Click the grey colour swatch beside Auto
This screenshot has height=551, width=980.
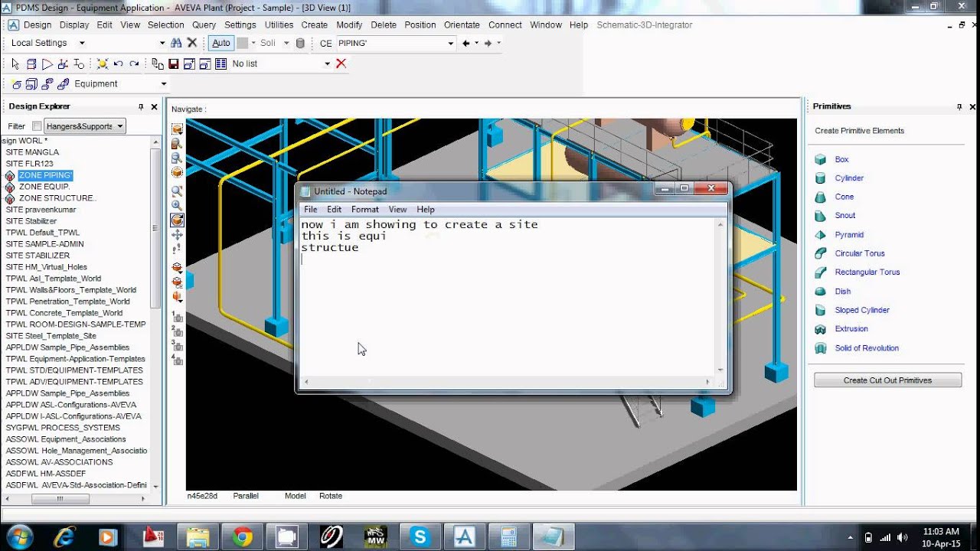[x=242, y=44]
